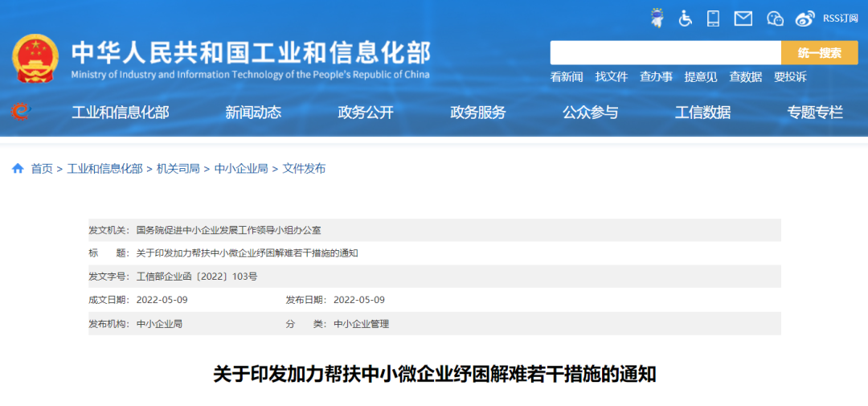Open 工信数据 navigation menu
This screenshot has width=868, height=406.
702,113
